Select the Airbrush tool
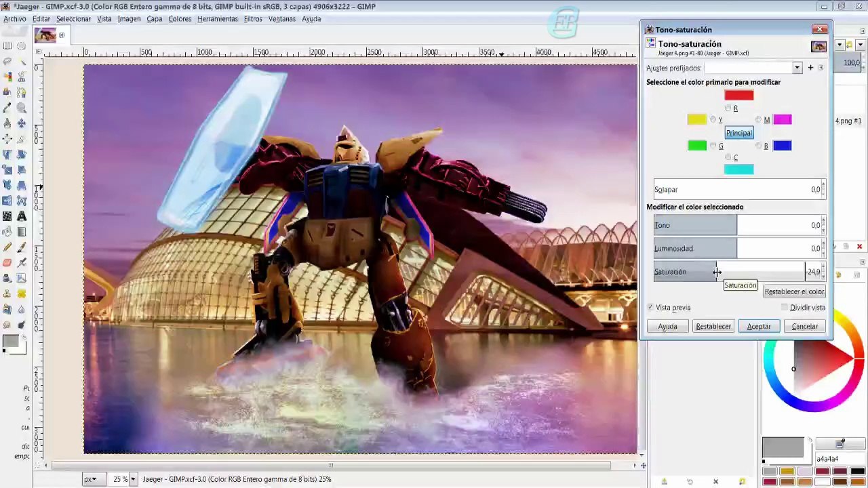868x488 pixels. click(22, 263)
